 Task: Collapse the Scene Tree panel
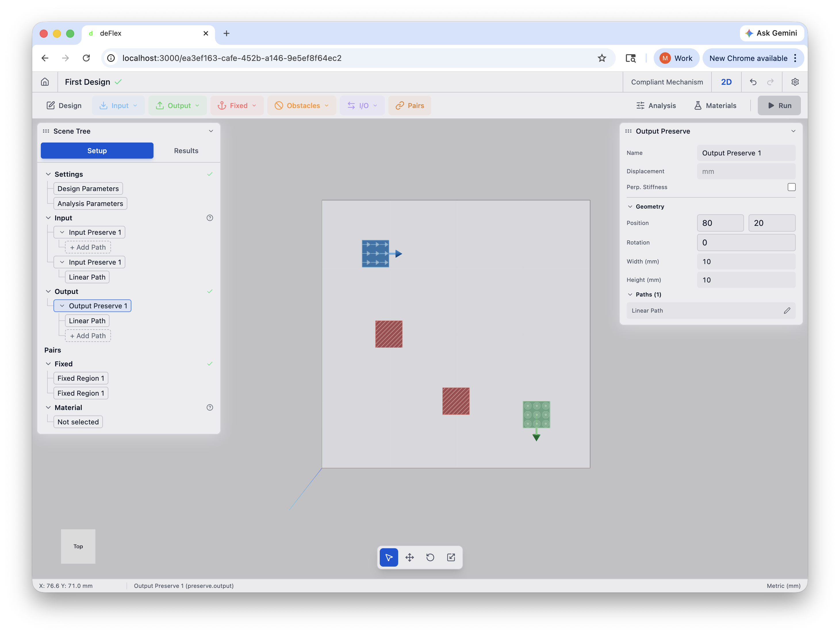pyautogui.click(x=211, y=131)
